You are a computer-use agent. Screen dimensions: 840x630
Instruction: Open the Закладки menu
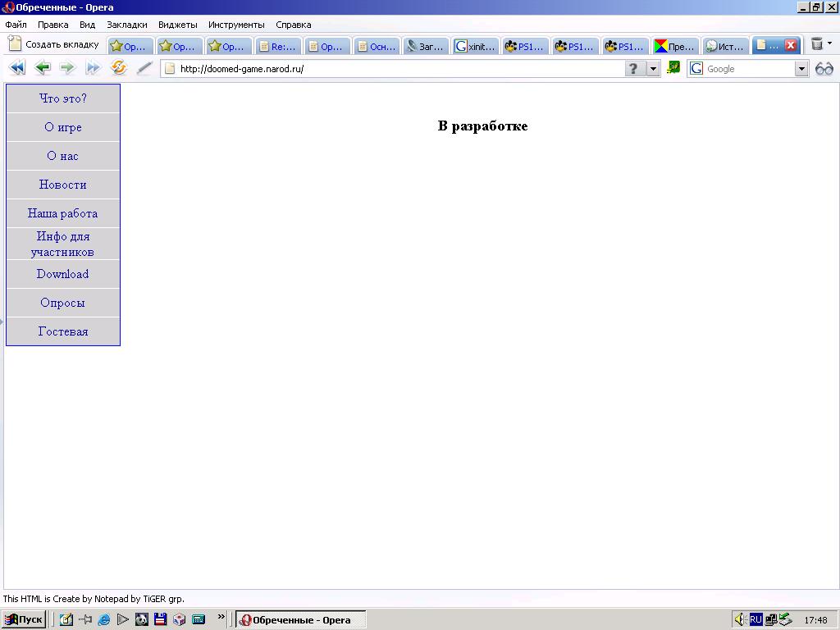point(126,25)
